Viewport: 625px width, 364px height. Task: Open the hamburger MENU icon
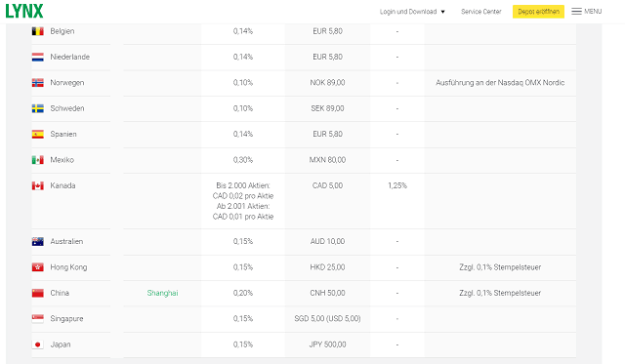(576, 11)
